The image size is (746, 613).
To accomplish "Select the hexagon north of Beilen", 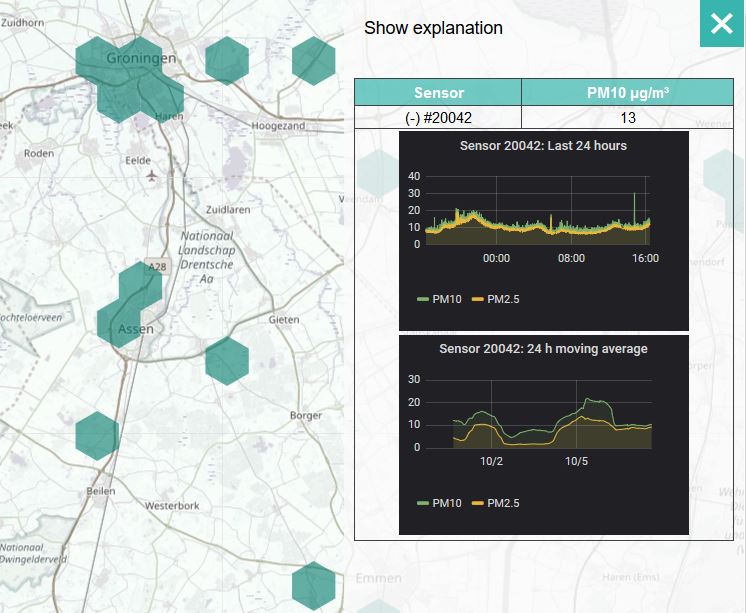I will click(97, 436).
